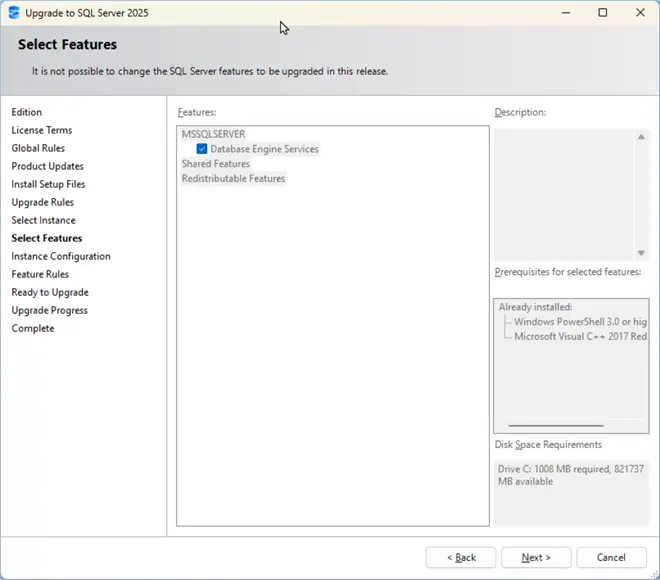Viewport: 660px width, 580px height.
Task: Open the Install Setup Files step
Action: (x=48, y=184)
